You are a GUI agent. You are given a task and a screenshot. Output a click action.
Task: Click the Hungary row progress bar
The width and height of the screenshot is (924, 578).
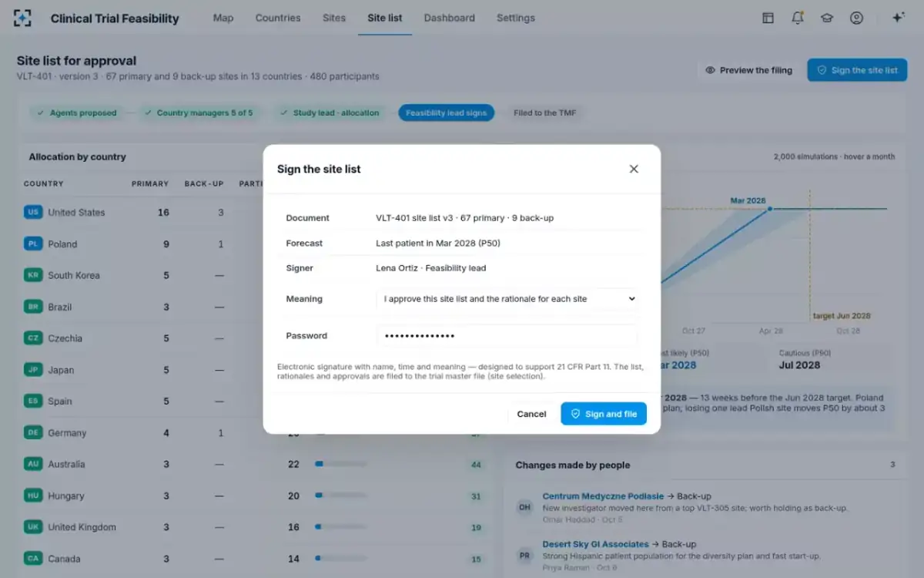pos(341,496)
